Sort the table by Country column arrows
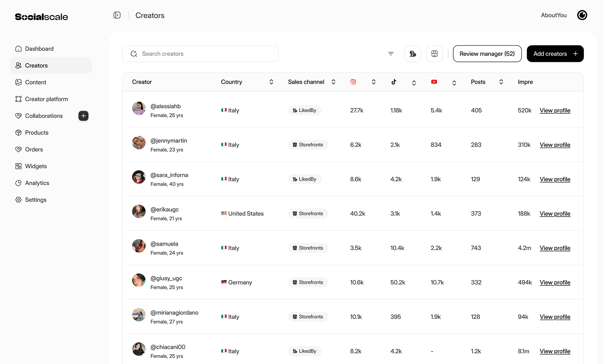Screen dimensions: 604x364 [271, 82]
